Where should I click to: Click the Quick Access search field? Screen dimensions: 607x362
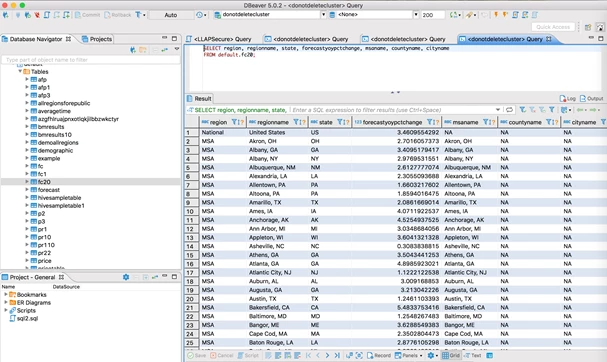pyautogui.click(x=553, y=27)
